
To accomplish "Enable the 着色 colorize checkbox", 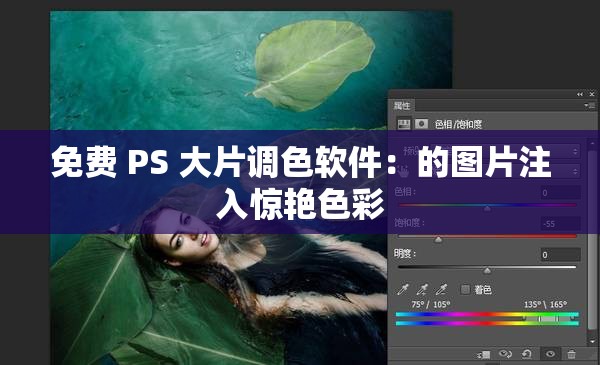I will pos(465,289).
